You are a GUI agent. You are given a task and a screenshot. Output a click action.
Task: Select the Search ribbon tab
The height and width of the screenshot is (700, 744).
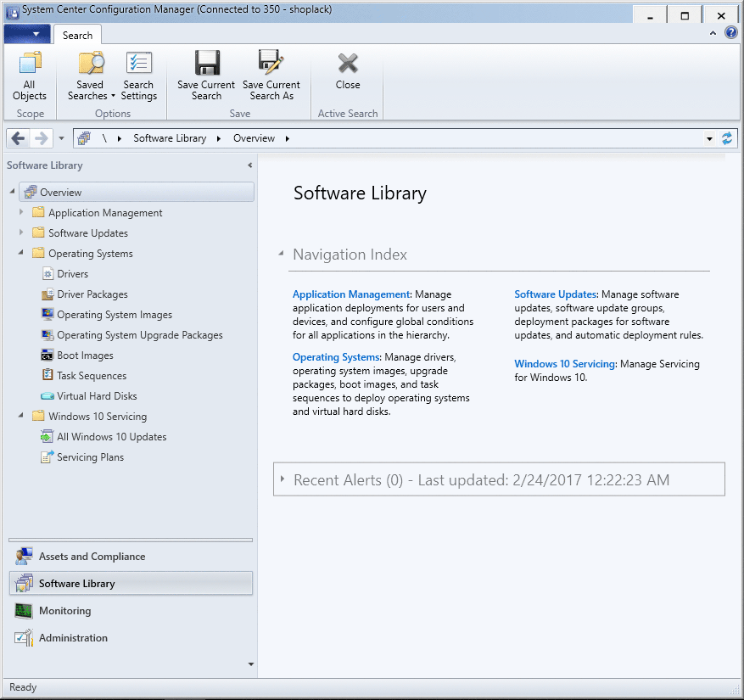tap(77, 36)
